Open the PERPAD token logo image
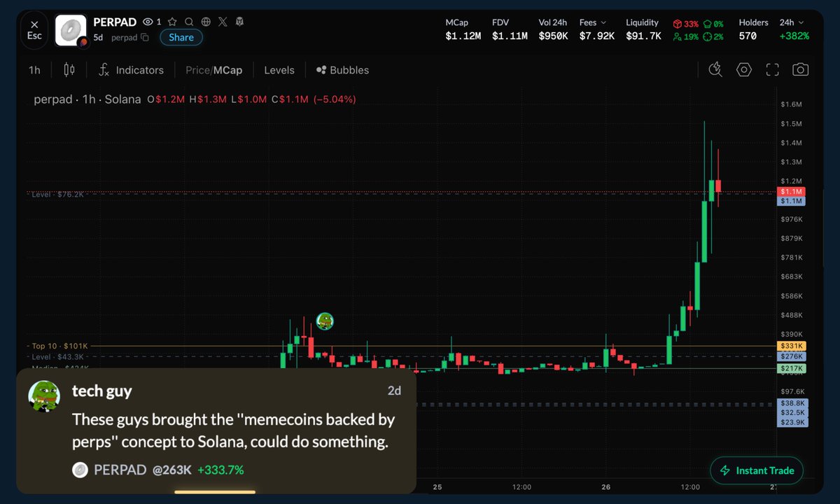The image size is (840, 504). pyautogui.click(x=71, y=31)
